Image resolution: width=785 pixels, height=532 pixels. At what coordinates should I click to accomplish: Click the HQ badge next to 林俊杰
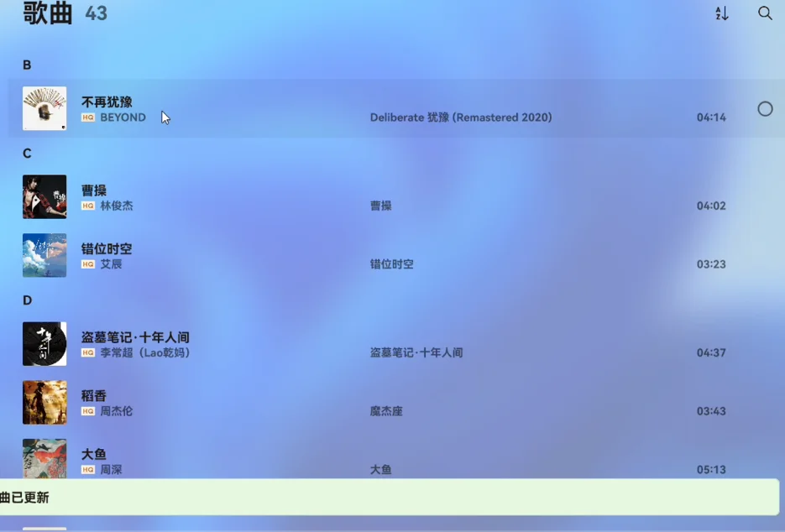(88, 206)
